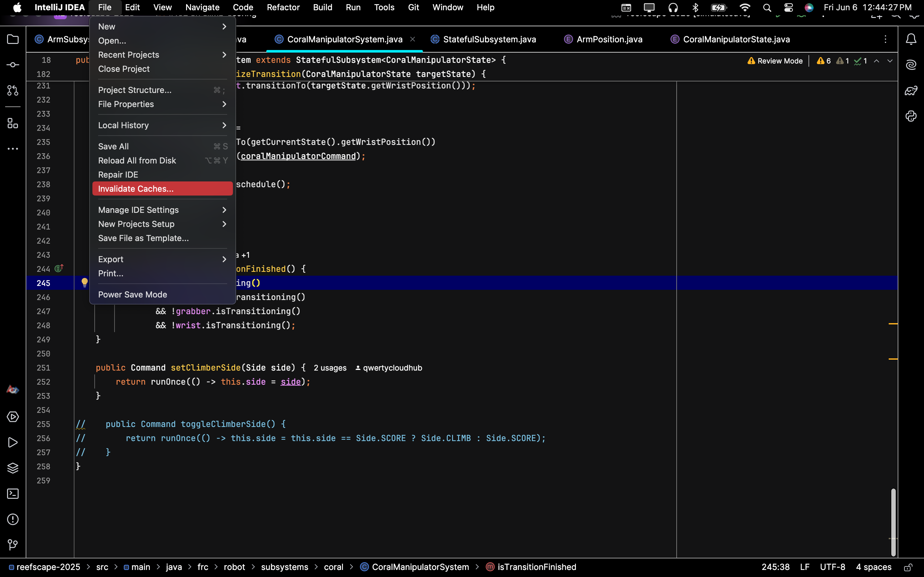Image resolution: width=924 pixels, height=577 pixels.
Task: Open the Structure tool window icon
Action: (13, 123)
